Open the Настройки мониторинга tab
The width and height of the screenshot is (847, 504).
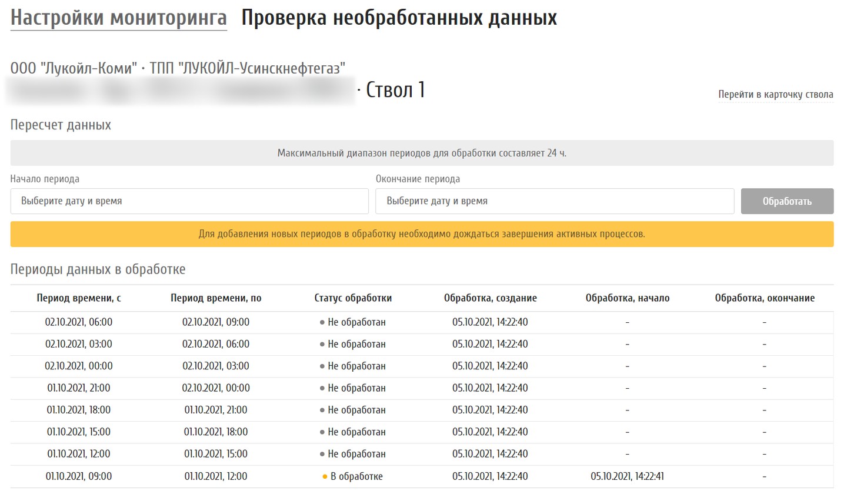(119, 18)
